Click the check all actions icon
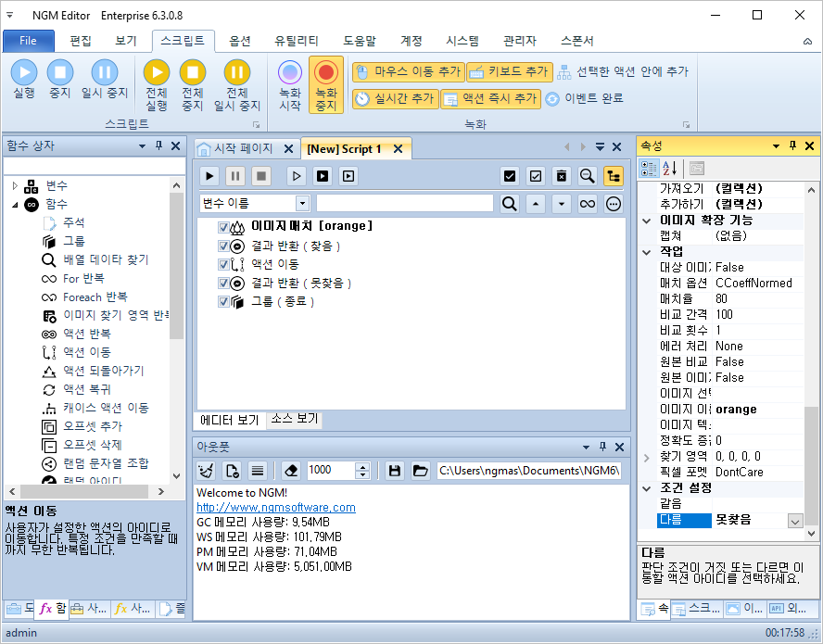The image size is (823, 644). (509, 176)
